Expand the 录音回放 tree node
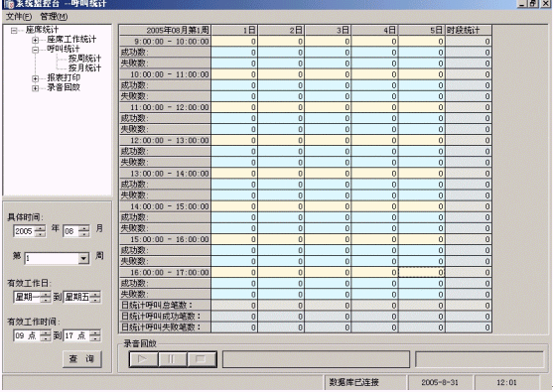 [36, 88]
